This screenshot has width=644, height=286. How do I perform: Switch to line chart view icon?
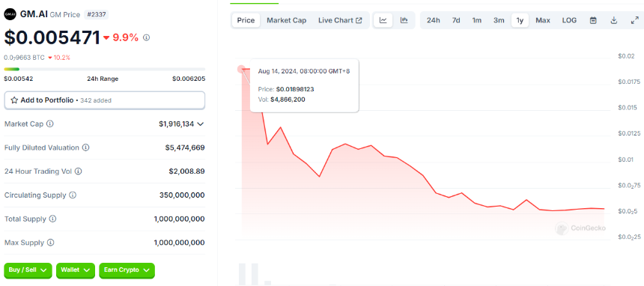click(383, 20)
